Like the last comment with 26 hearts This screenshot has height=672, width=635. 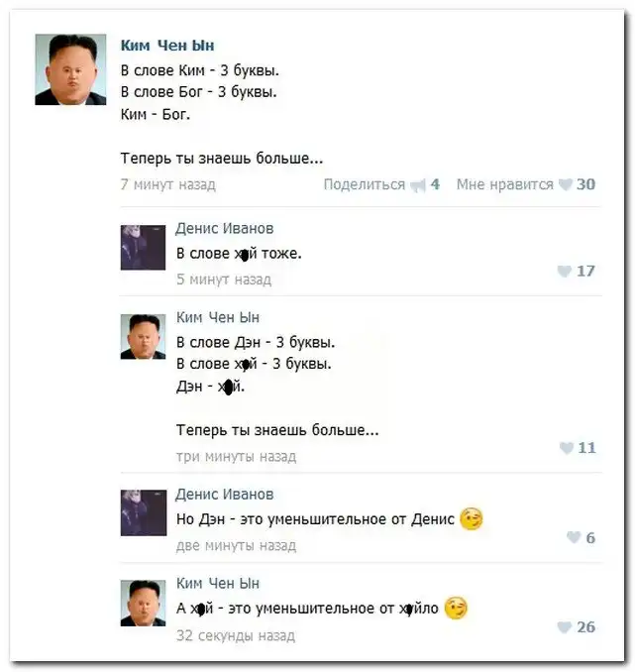pos(564,627)
